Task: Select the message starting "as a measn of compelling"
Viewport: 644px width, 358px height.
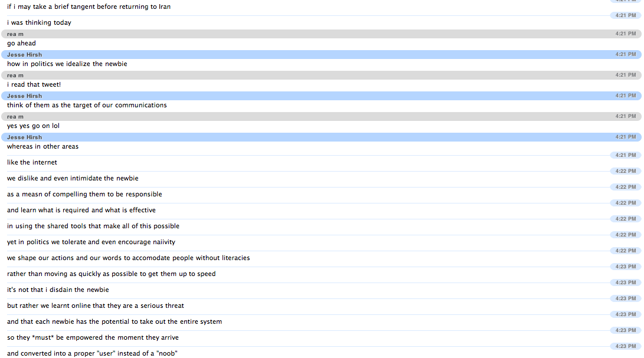Action: [x=84, y=195]
